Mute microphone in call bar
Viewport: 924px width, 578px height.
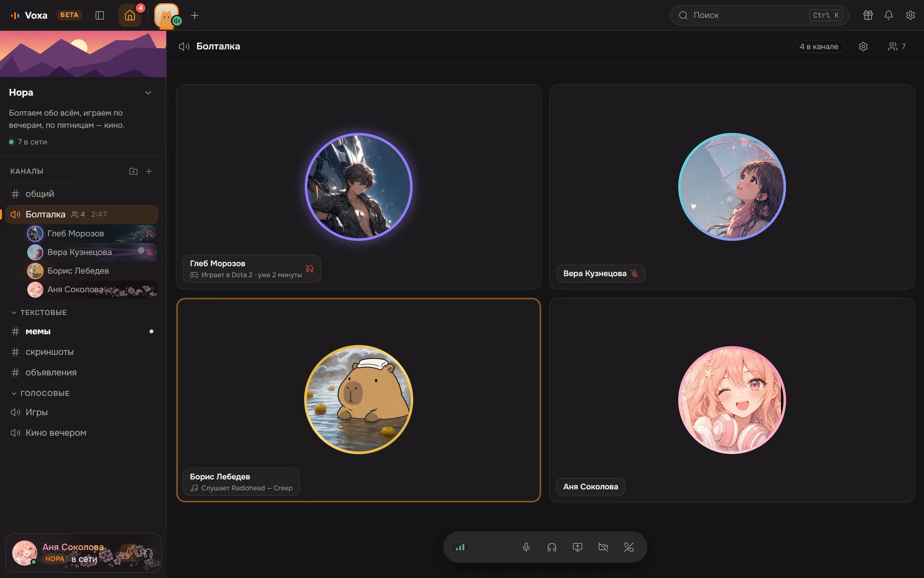click(x=526, y=547)
